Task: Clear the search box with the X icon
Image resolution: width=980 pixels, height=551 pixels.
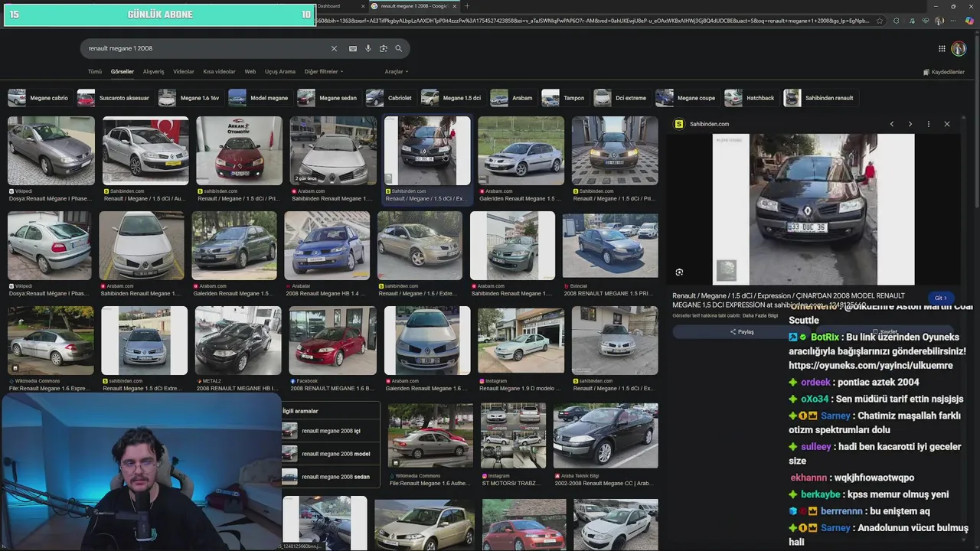Action: [x=334, y=48]
